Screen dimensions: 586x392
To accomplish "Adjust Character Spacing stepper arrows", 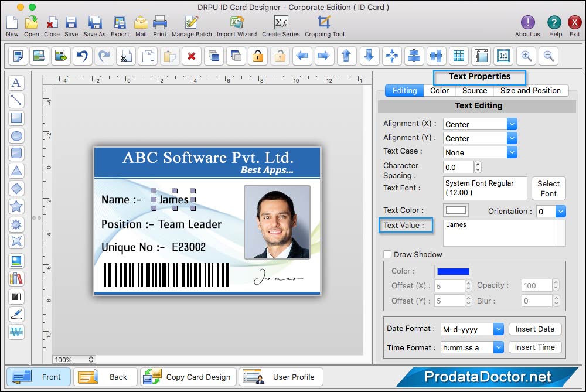I will coord(478,167).
